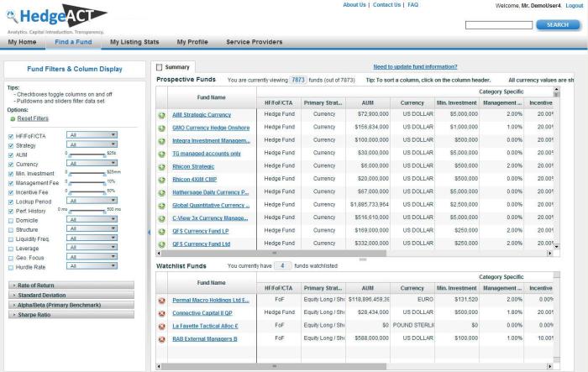
Task: Go to My Home tab
Action: [22, 42]
